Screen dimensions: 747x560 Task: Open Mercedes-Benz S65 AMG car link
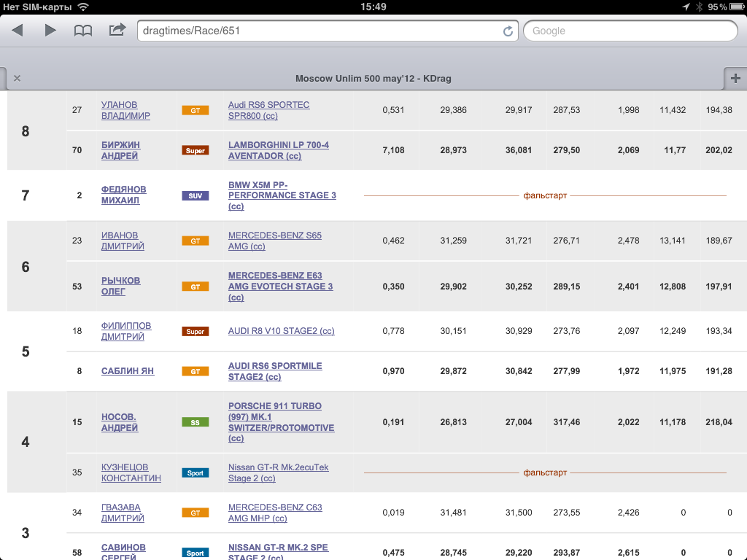(275, 241)
